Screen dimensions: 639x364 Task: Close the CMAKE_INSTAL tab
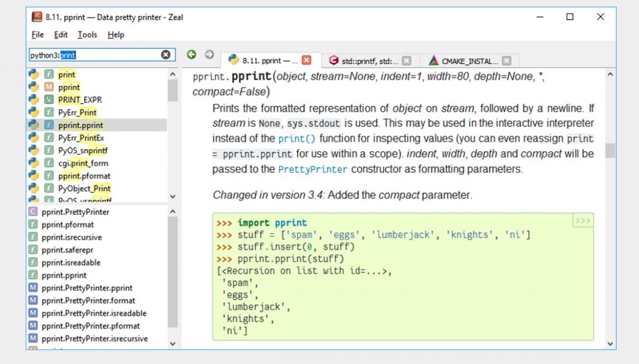(507, 60)
